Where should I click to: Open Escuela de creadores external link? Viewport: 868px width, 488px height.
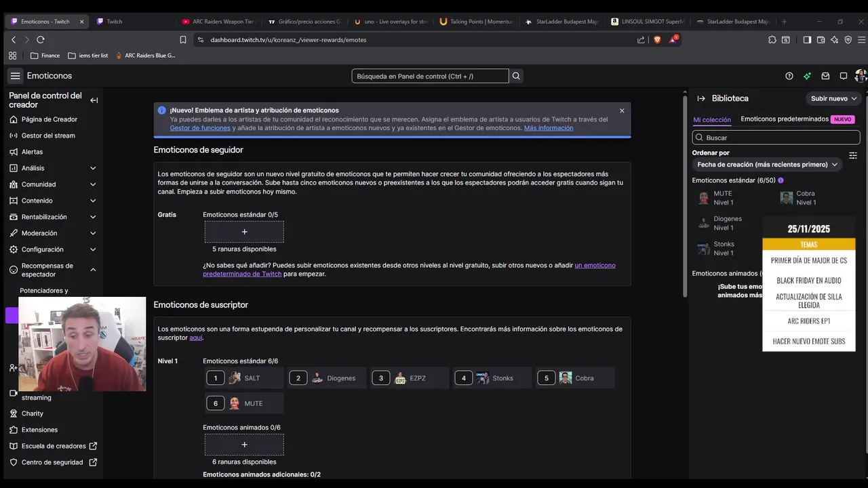54,446
